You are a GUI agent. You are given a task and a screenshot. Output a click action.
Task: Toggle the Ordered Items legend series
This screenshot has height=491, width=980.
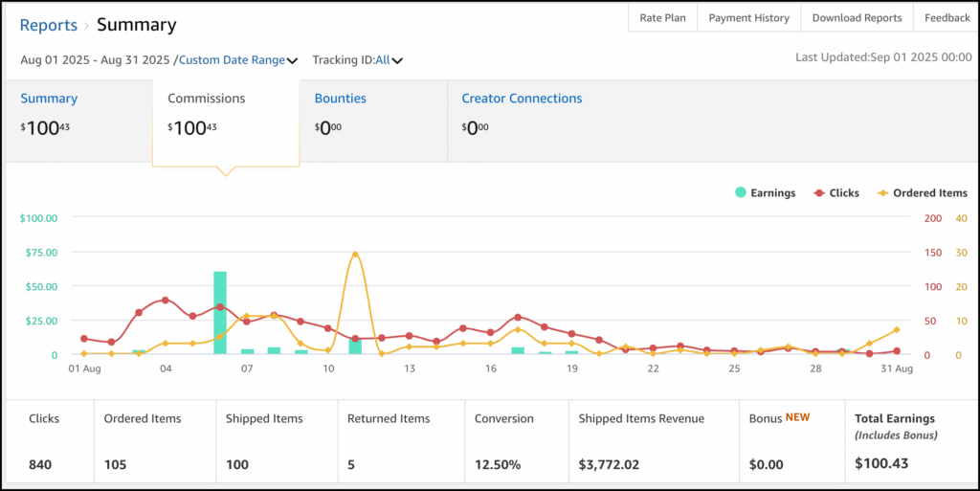pos(921,192)
